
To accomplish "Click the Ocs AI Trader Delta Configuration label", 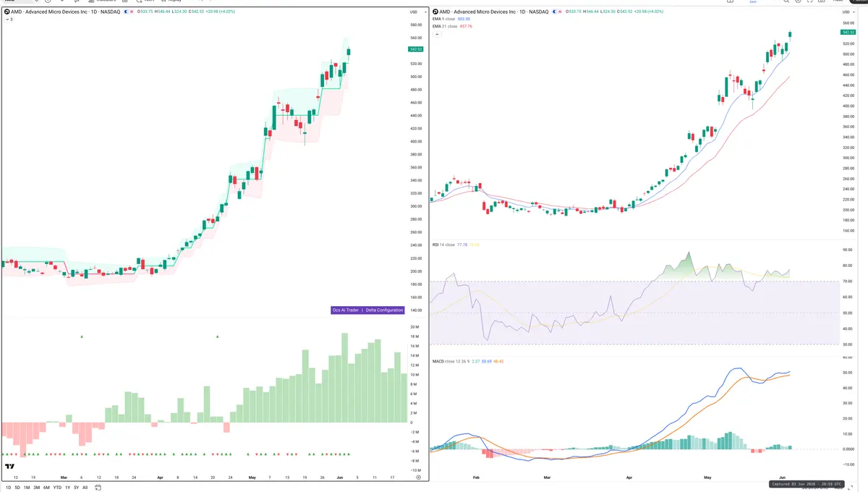I will coord(367,310).
